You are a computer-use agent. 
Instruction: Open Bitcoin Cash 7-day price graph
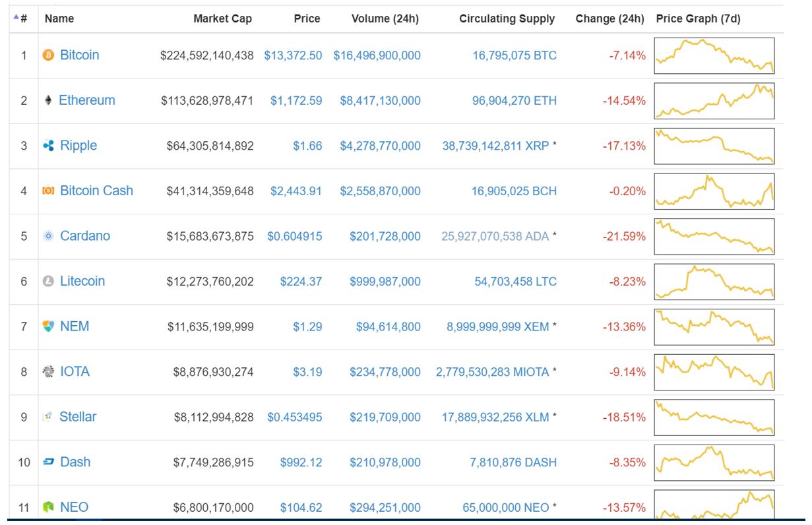pos(714,191)
